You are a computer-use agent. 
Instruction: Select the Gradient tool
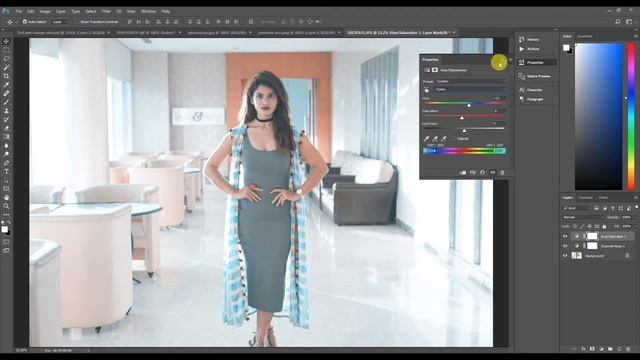pos(6,137)
